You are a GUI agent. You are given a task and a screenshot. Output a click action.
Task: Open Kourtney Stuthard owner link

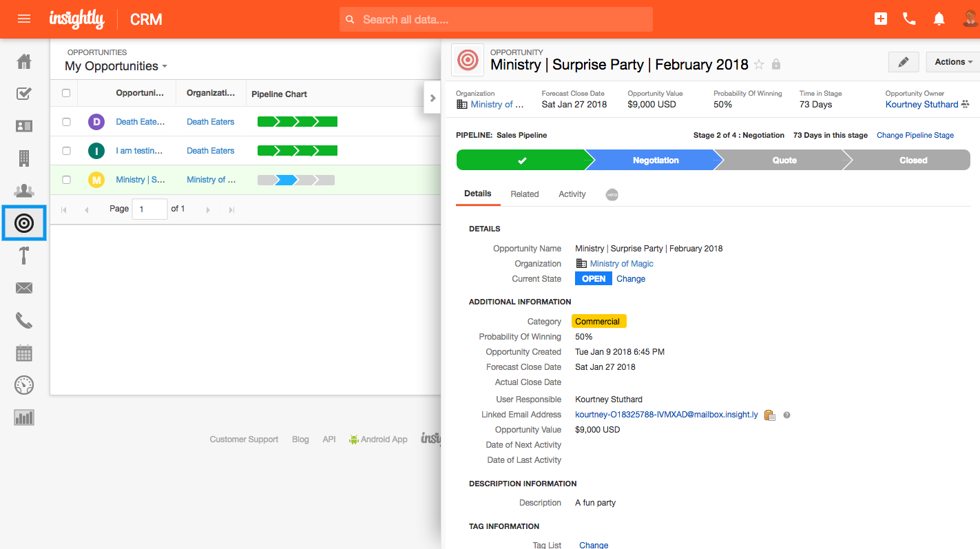[921, 105]
